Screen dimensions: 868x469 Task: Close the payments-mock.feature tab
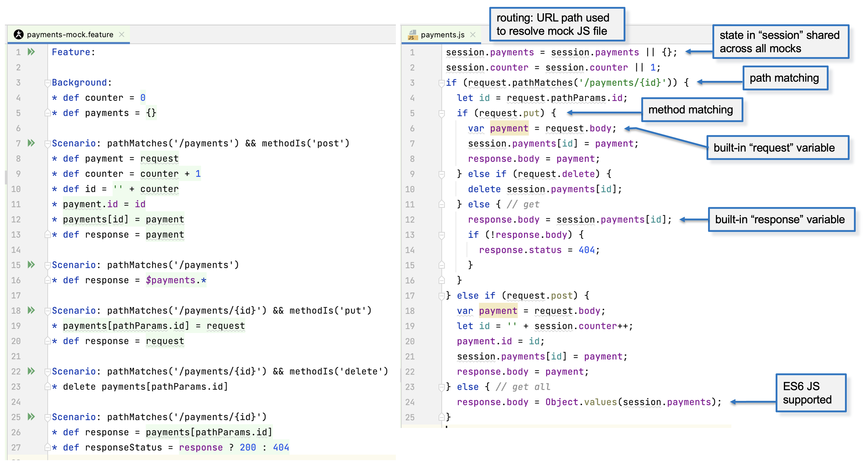(x=122, y=34)
